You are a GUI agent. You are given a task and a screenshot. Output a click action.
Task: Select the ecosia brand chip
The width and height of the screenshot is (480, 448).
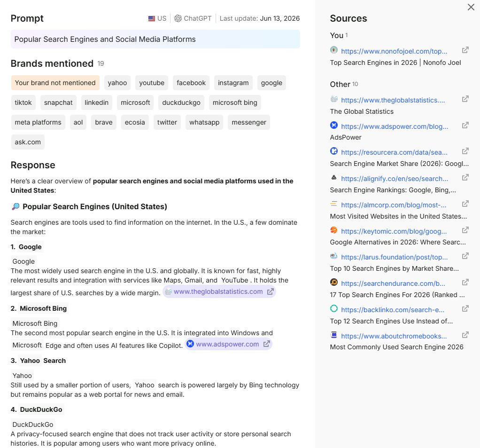tap(135, 122)
